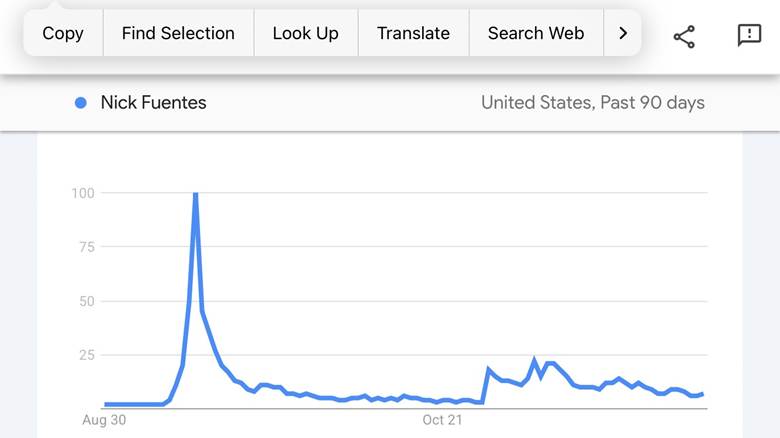780x438 pixels.
Task: Click the Oct 21 axis label
Action: pyautogui.click(x=443, y=420)
